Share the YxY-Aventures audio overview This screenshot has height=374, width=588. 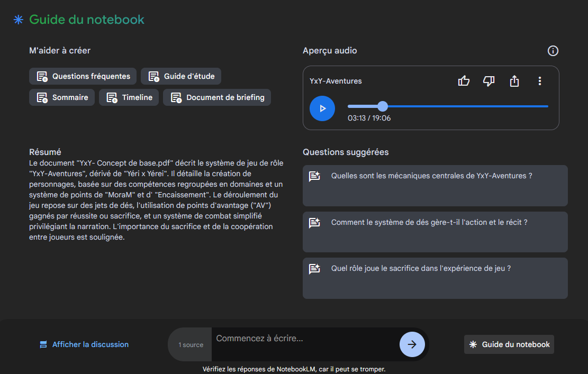coord(514,81)
